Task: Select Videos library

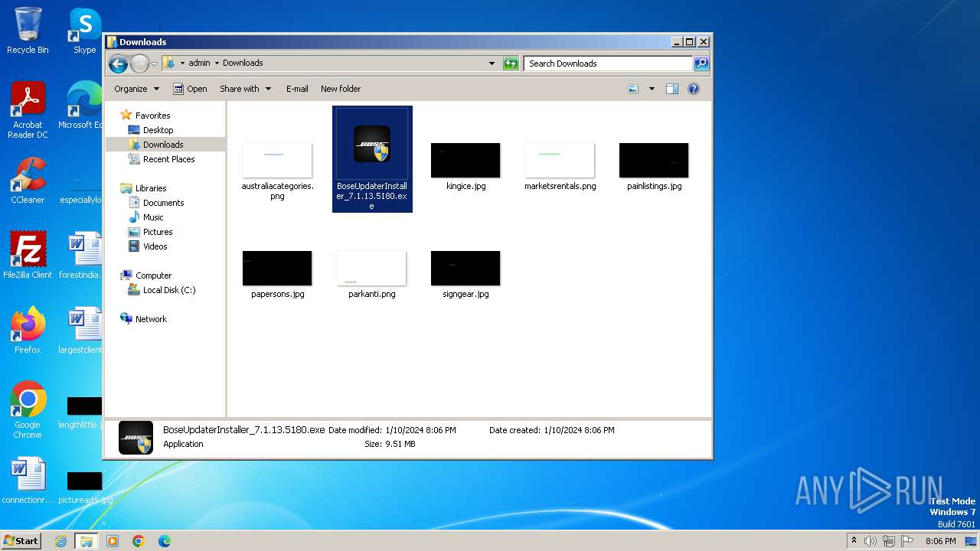Action: 155,246
